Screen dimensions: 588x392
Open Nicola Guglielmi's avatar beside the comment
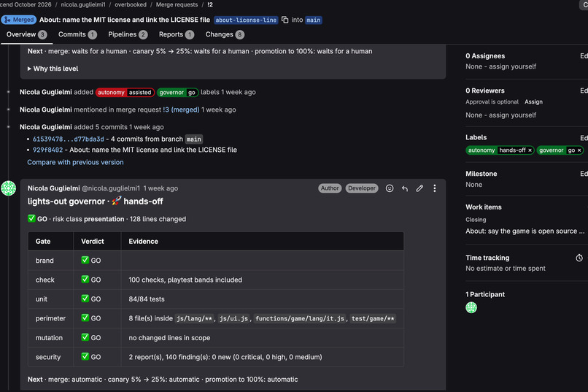pyautogui.click(x=8, y=188)
